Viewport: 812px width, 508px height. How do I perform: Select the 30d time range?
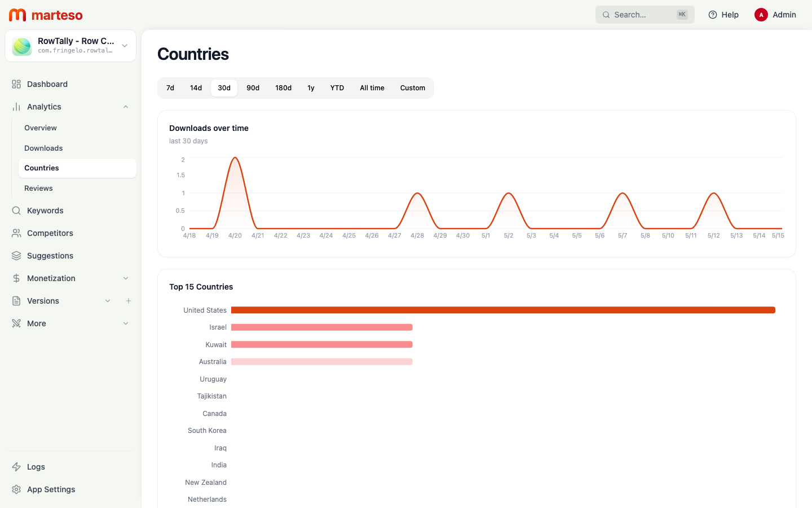tap(224, 88)
